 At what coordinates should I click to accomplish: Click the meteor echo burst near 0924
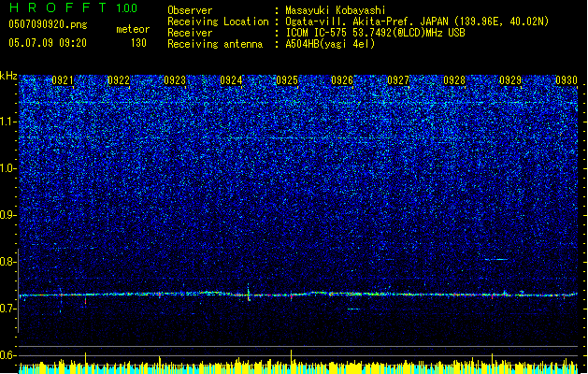[249, 293]
